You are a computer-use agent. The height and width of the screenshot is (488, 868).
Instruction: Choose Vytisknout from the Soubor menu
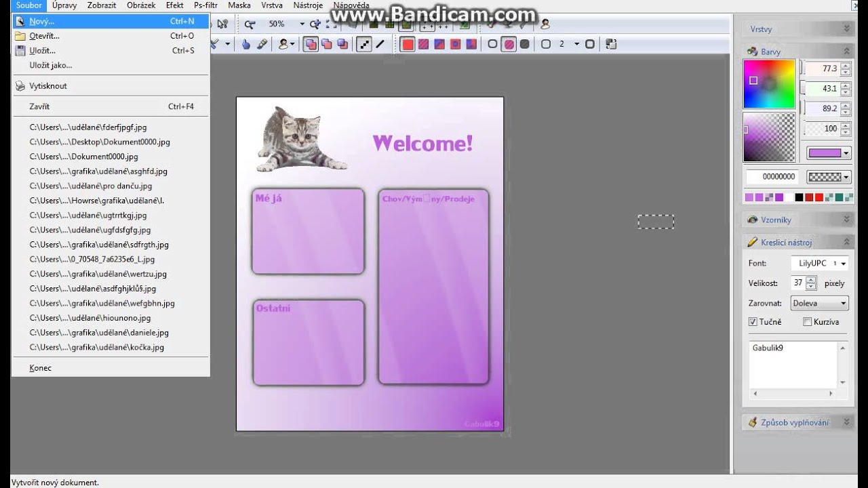pyautogui.click(x=111, y=86)
